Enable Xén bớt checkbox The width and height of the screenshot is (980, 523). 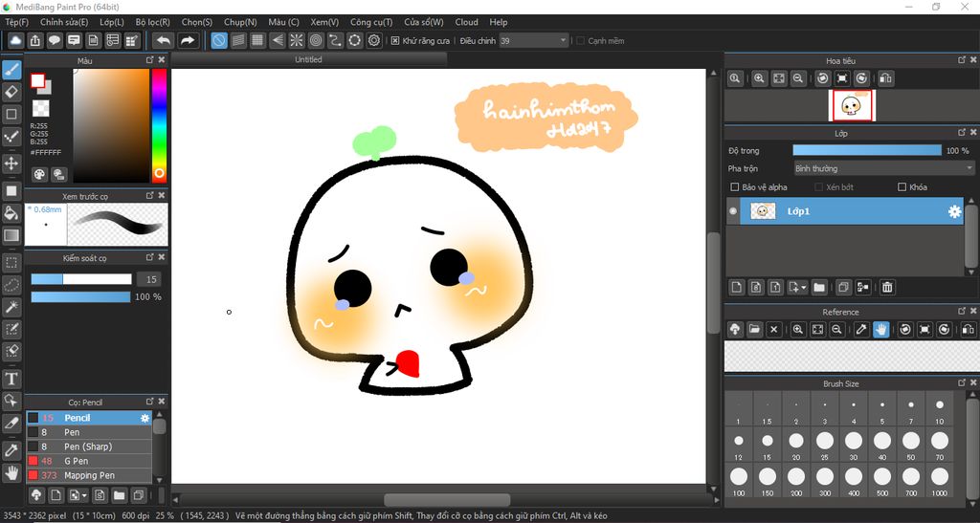(x=819, y=186)
